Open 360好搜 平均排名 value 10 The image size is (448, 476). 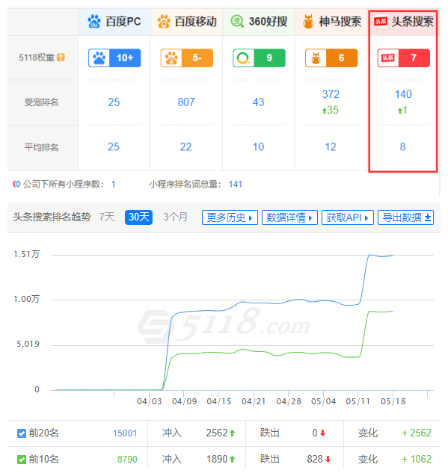(259, 147)
